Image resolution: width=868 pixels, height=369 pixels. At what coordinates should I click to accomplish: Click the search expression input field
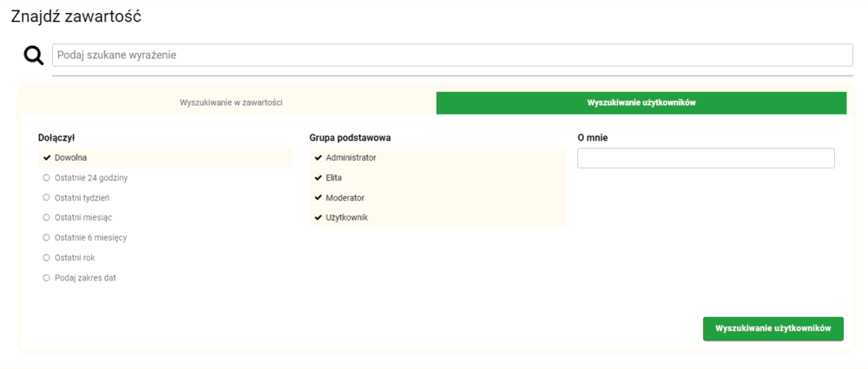[x=451, y=55]
